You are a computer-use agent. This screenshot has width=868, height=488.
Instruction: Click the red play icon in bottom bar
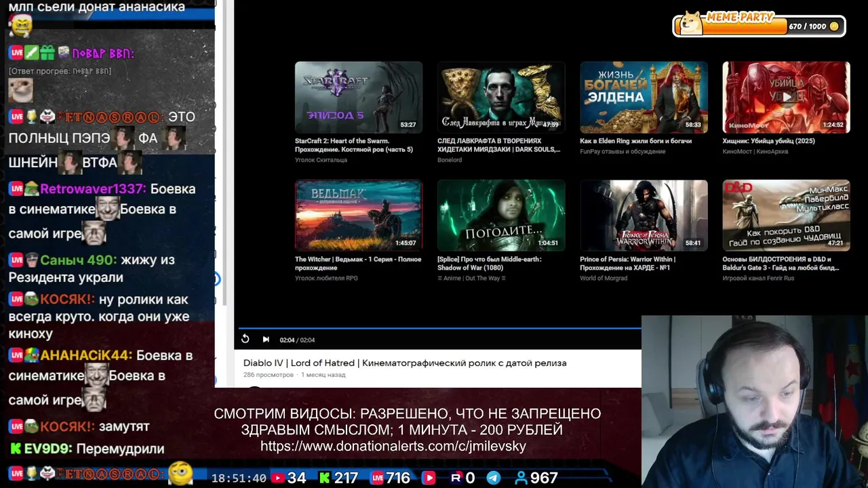[x=429, y=478]
